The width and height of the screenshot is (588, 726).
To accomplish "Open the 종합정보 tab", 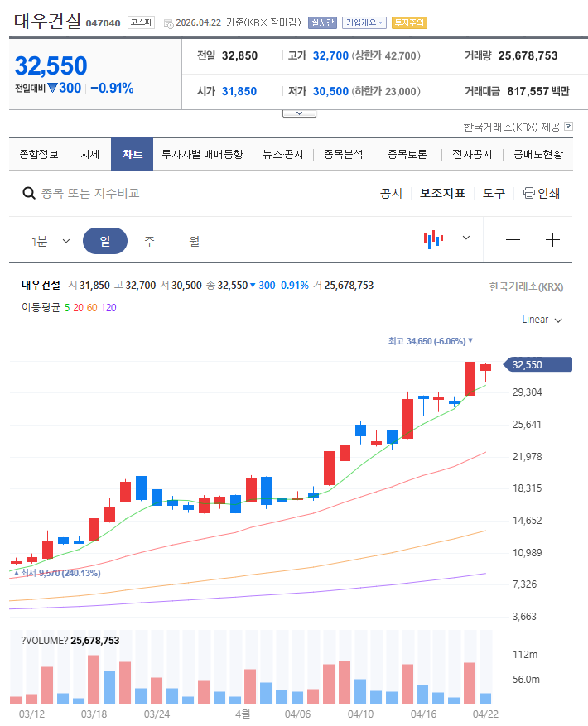I will tap(39, 154).
